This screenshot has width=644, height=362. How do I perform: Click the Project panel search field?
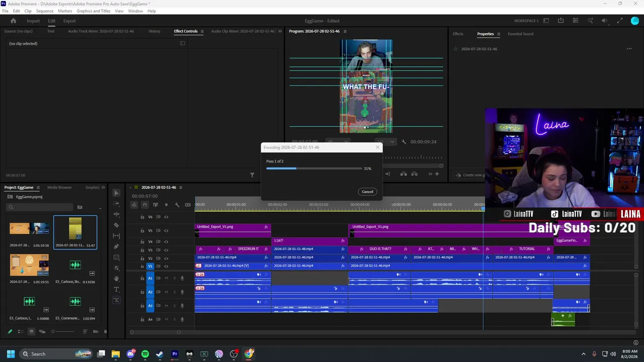tap(40, 207)
